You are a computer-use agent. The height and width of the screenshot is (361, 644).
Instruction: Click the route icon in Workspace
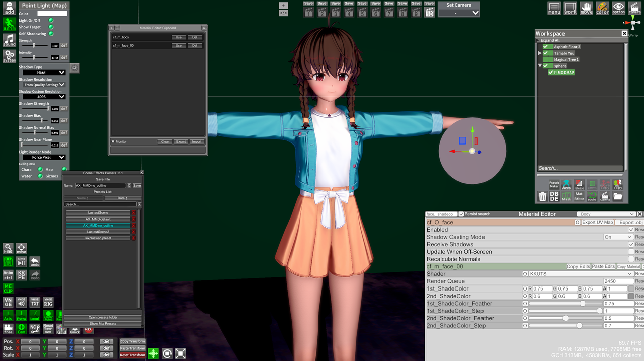592,197
